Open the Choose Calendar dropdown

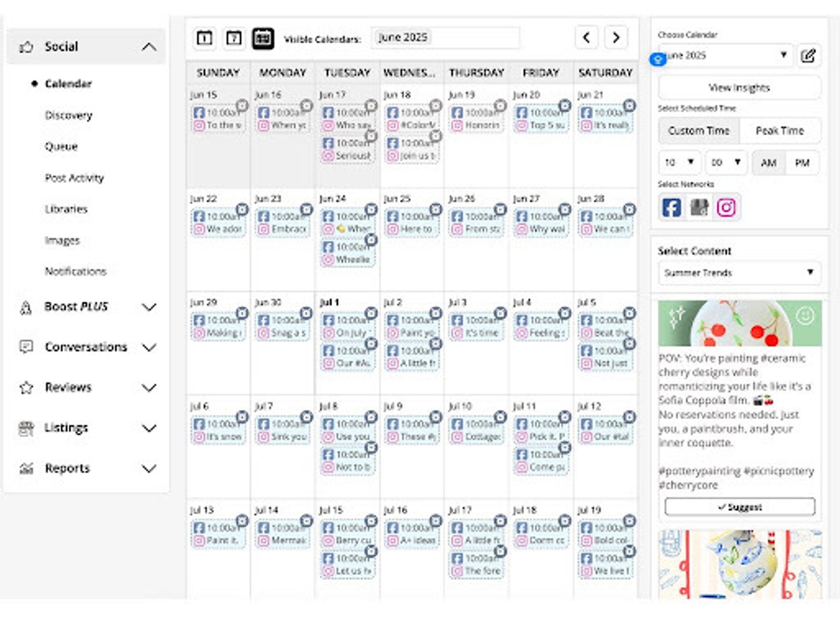tap(726, 56)
